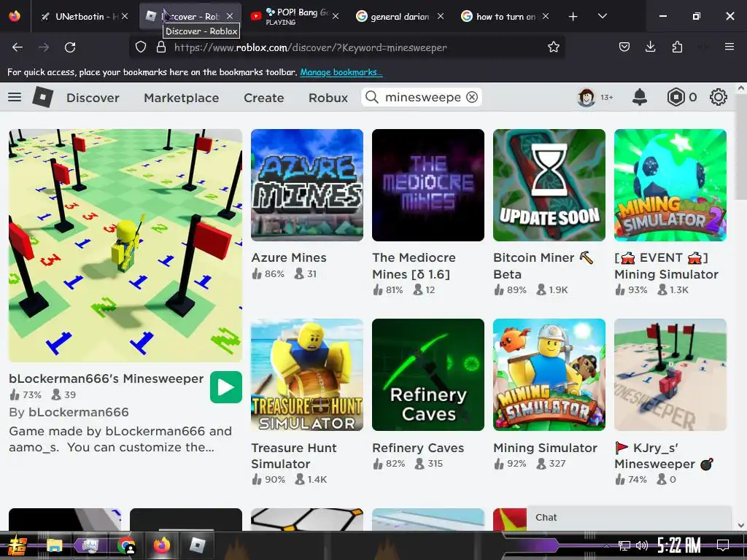
Task: Open the Discover menu item
Action: point(93,98)
